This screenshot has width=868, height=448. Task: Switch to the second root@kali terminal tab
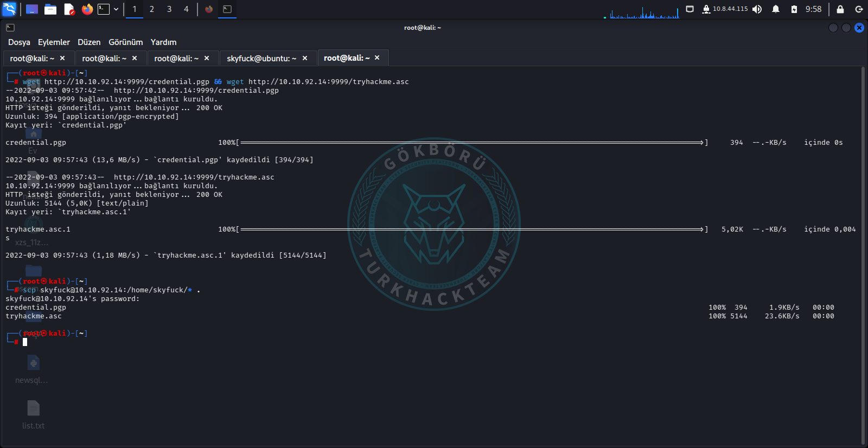[104, 59]
